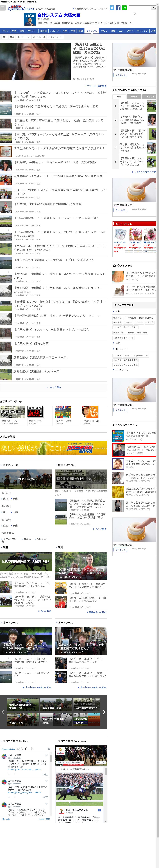Click the 埋め込む link in Twitter widget
Image resolution: width=159 pixels, height=868 pixels.
(6, 819)
